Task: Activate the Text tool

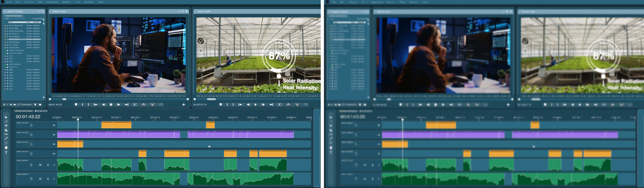Action: (x=6, y=152)
